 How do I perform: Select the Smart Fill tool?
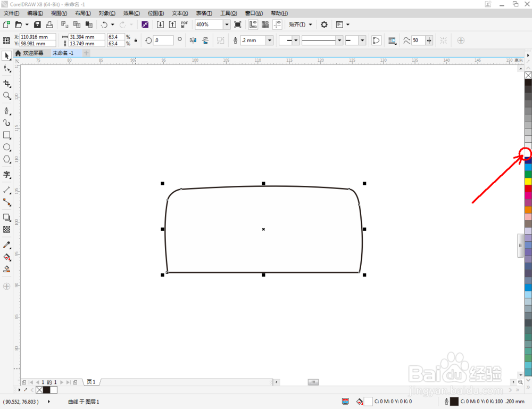[7, 269]
